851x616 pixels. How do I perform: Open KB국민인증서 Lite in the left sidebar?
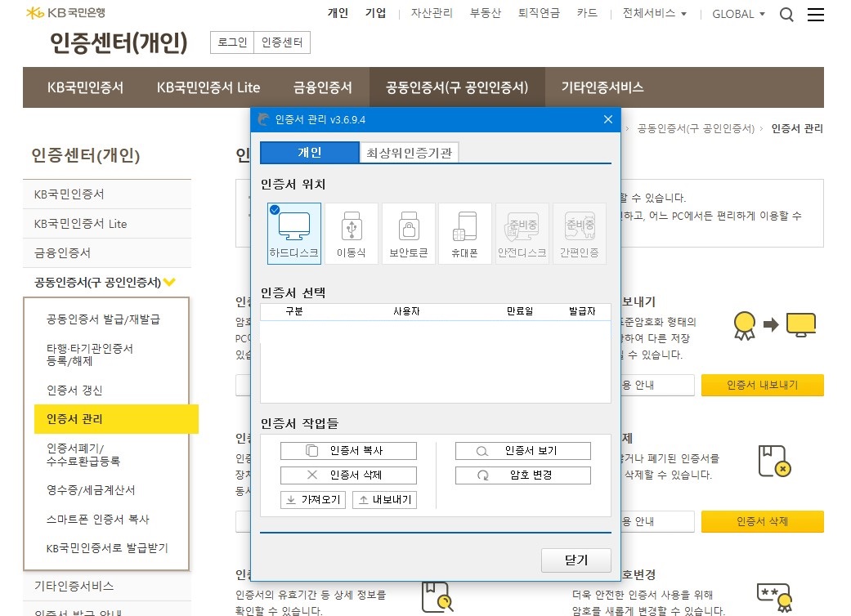107,224
